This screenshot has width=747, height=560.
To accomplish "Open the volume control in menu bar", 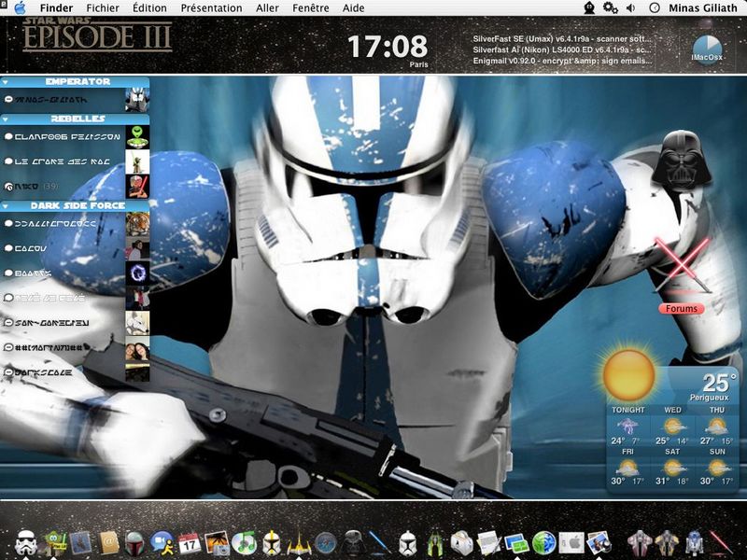I will [631, 8].
